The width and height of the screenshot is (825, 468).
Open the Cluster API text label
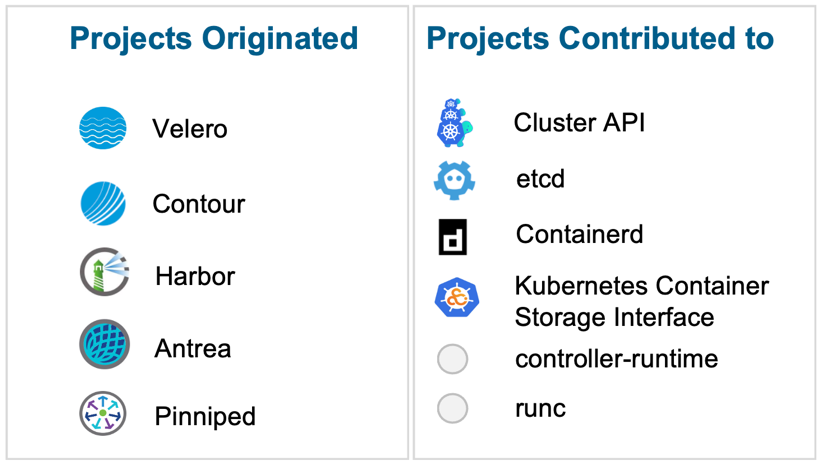(x=579, y=122)
